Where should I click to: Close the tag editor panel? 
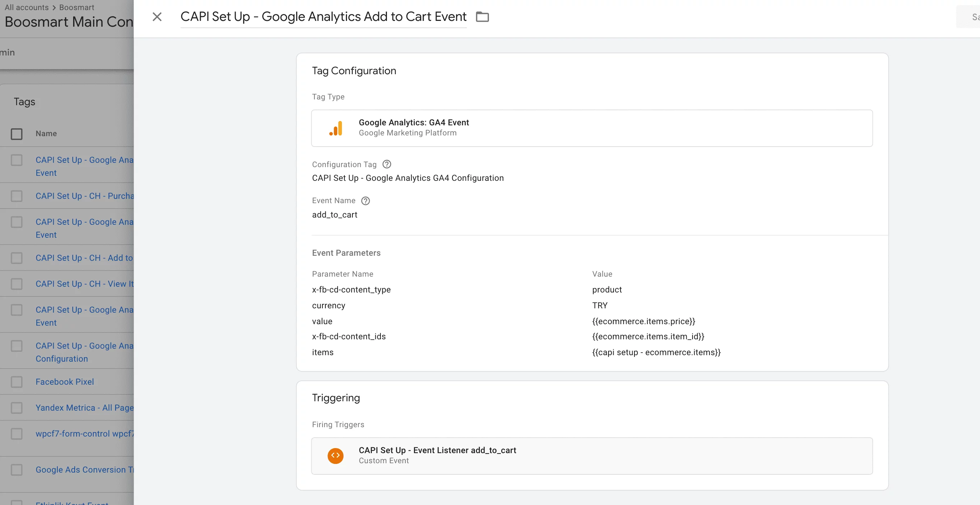coord(157,17)
